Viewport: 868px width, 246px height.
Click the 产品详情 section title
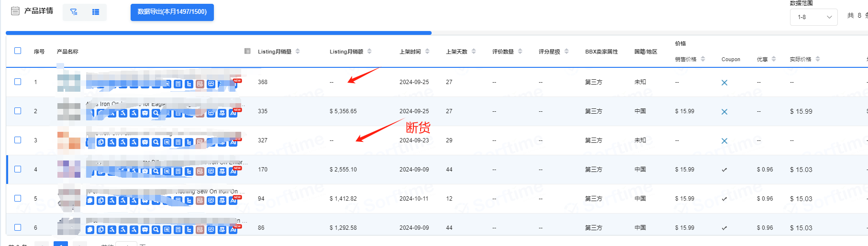click(39, 11)
